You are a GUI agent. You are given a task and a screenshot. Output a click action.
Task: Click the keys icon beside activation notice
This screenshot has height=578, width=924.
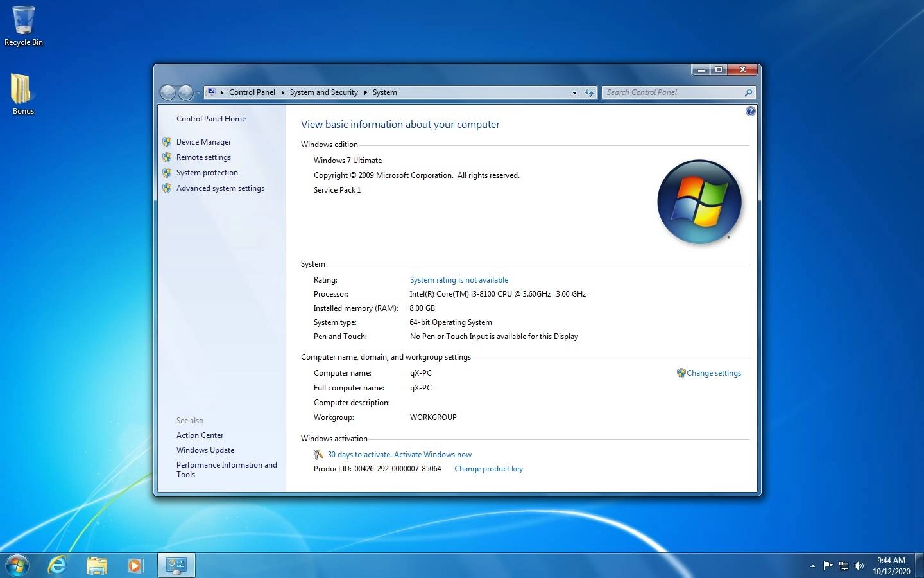click(318, 455)
